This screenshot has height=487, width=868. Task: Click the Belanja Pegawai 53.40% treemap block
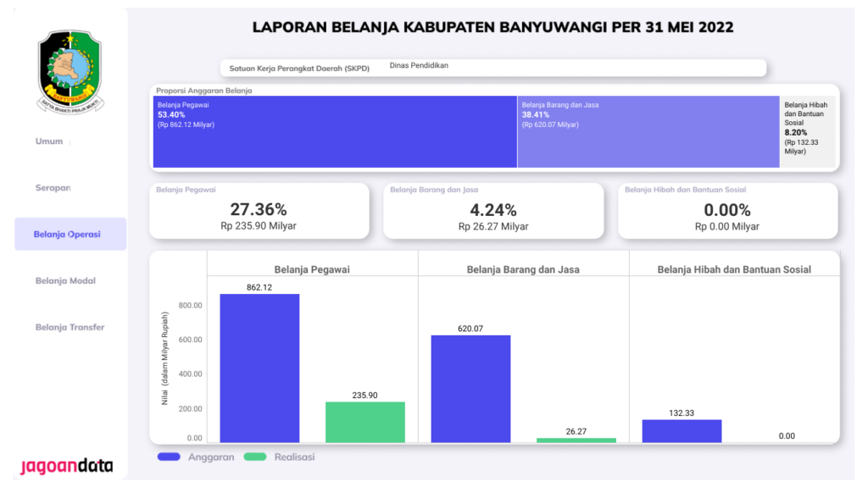[x=335, y=132]
